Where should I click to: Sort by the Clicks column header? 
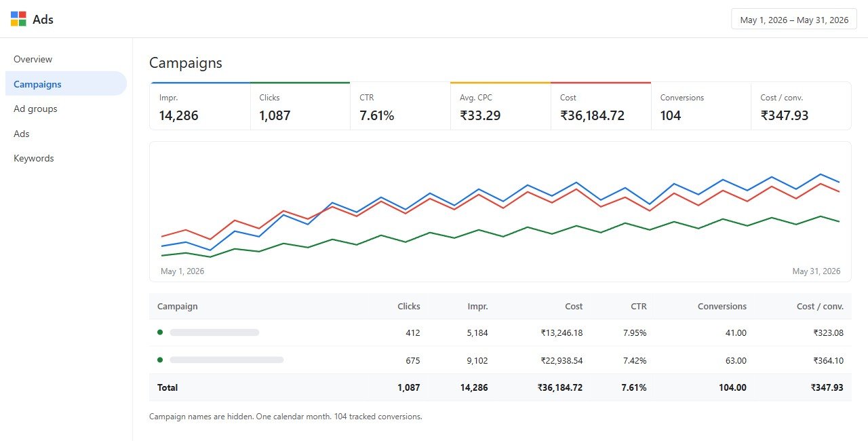click(409, 306)
